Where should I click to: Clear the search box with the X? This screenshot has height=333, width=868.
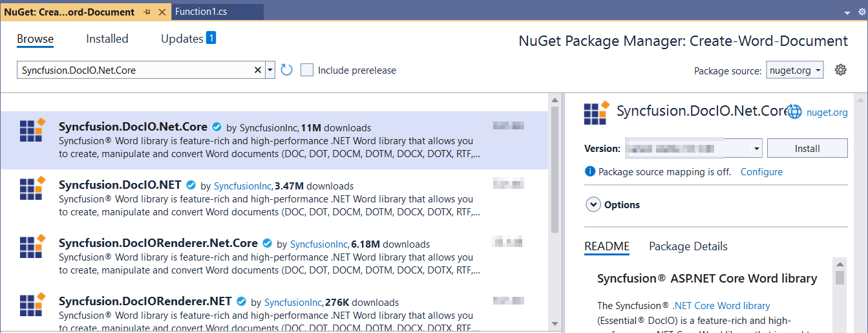point(257,70)
